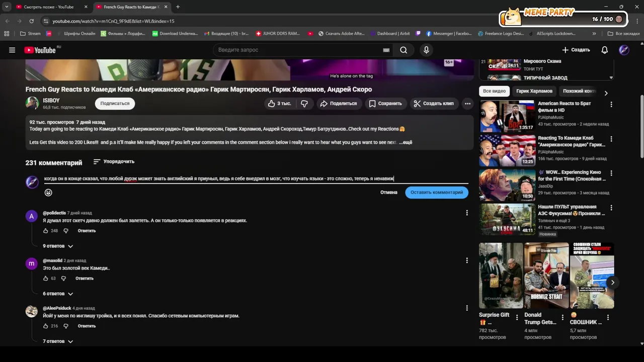This screenshot has height=362, width=644.
Task: Open the options menu for American Reacts to Брат video
Action: (x=611, y=105)
